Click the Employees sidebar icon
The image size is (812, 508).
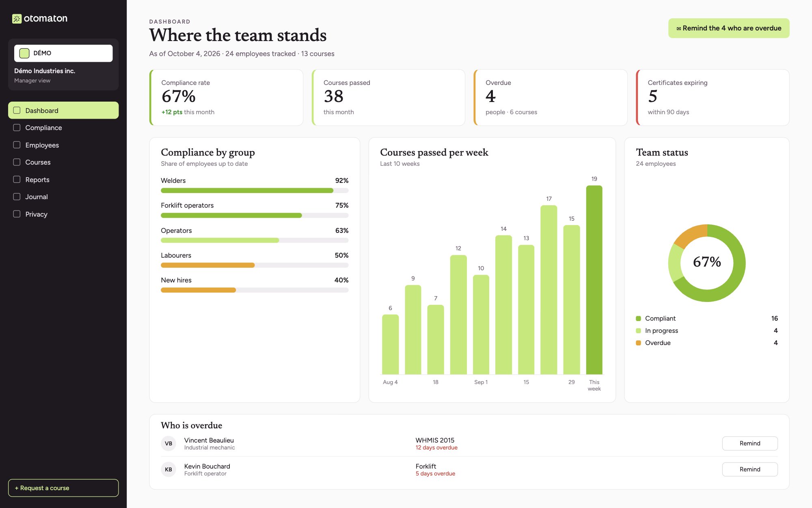[17, 145]
